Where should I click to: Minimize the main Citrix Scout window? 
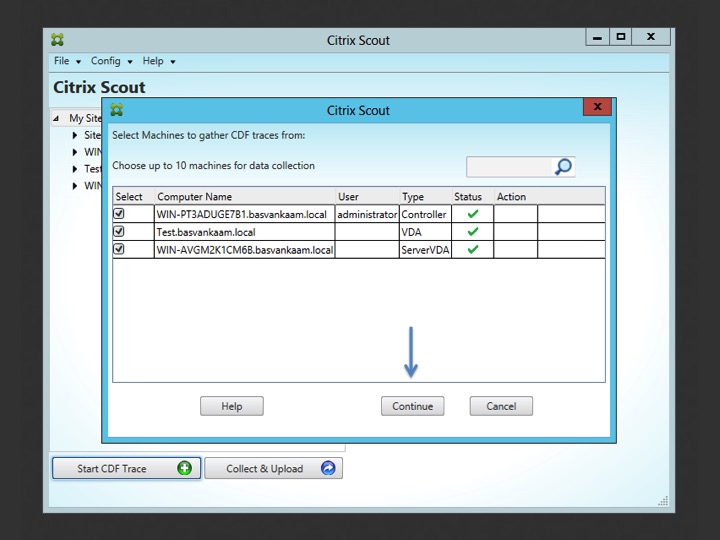(597, 37)
